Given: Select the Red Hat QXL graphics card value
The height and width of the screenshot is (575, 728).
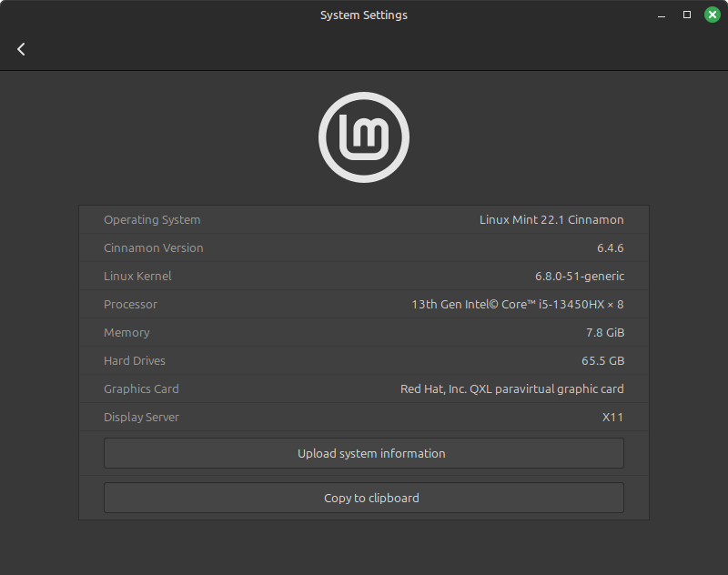Looking at the screenshot, I should click(x=511, y=388).
